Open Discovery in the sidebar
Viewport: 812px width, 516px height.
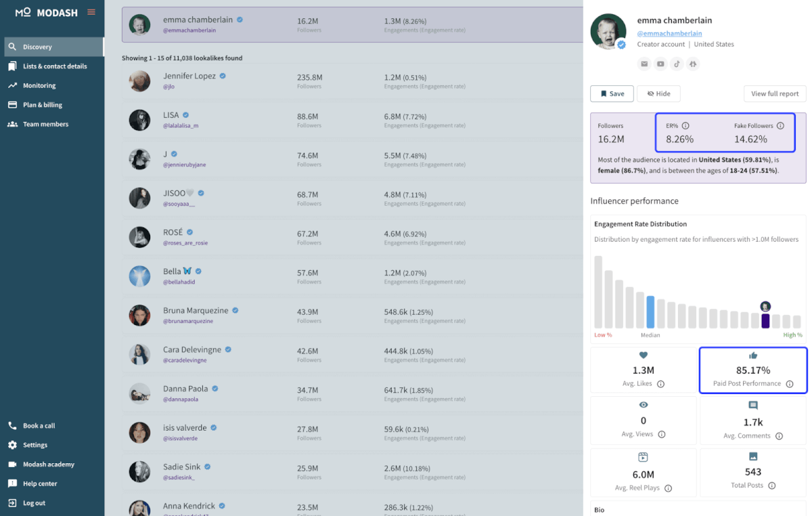53,47
